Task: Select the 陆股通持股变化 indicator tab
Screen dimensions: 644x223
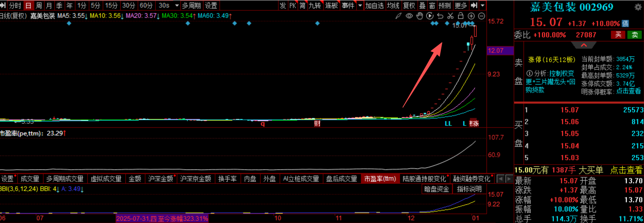Action: [425, 179]
